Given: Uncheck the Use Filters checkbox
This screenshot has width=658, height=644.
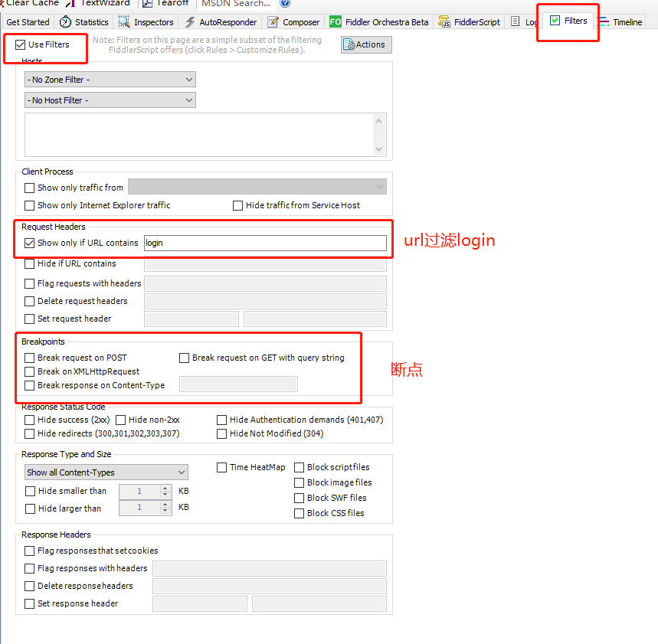Looking at the screenshot, I should click(21, 44).
